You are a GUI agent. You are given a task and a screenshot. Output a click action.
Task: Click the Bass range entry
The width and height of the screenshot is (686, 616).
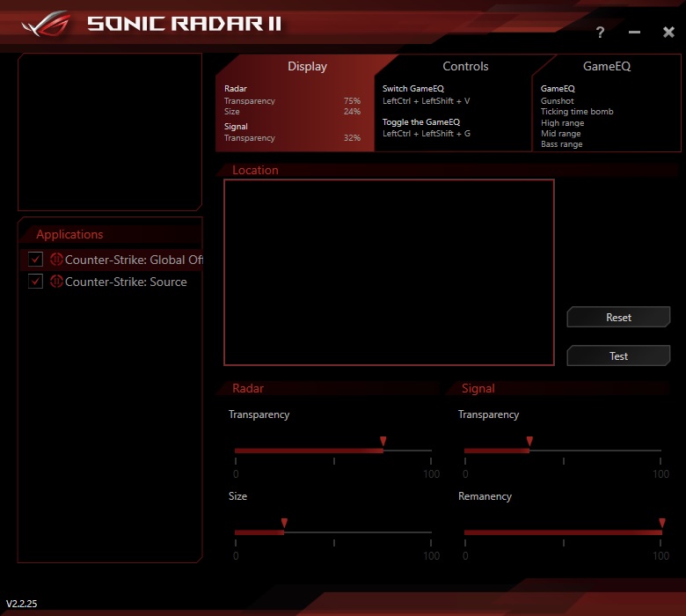click(562, 144)
